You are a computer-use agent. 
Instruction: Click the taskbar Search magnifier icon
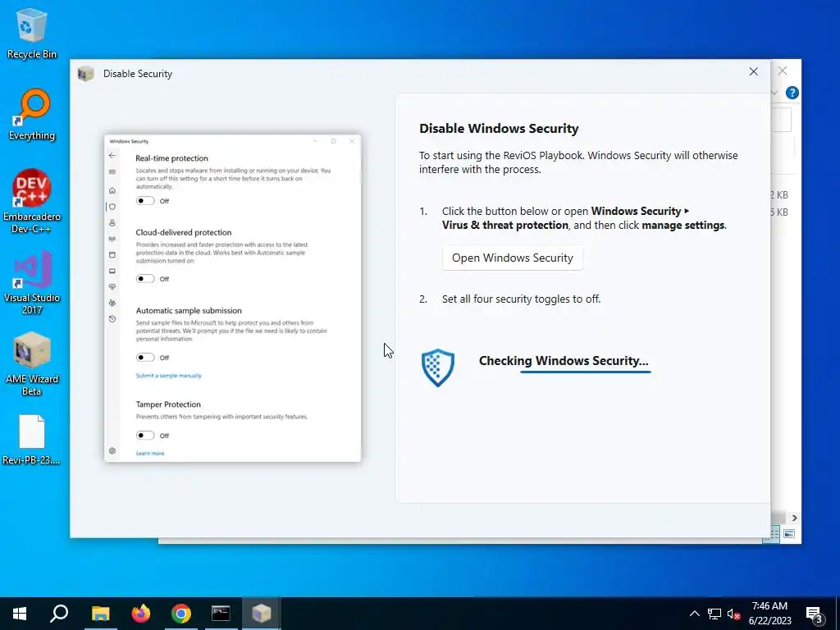coord(59,614)
